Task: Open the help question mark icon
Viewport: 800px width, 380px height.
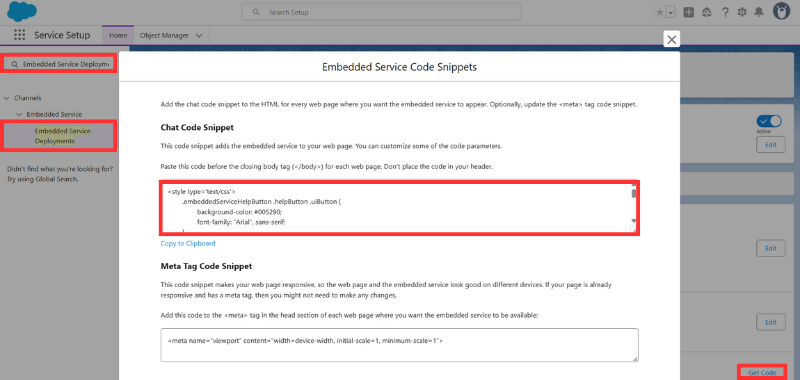Action: 725,12
